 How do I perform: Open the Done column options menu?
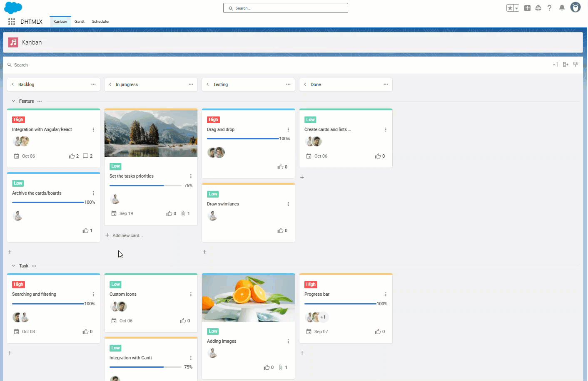click(x=386, y=84)
